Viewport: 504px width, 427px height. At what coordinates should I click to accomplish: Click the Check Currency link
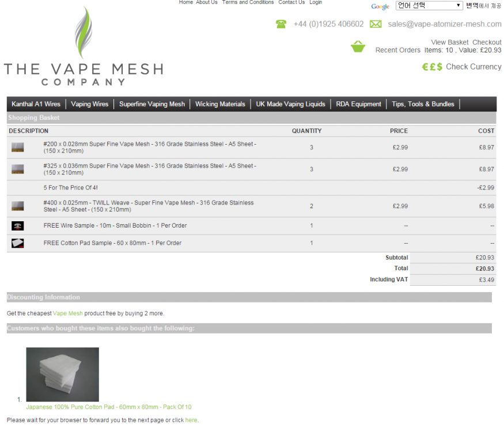click(473, 67)
